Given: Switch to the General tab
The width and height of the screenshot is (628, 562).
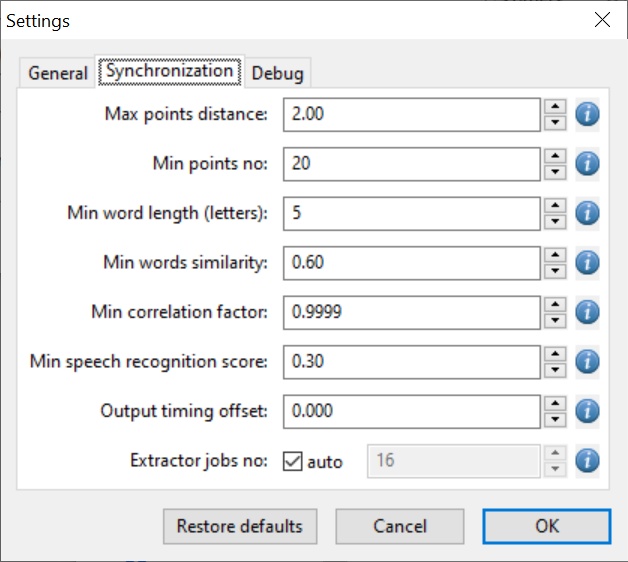Looking at the screenshot, I should [58, 73].
